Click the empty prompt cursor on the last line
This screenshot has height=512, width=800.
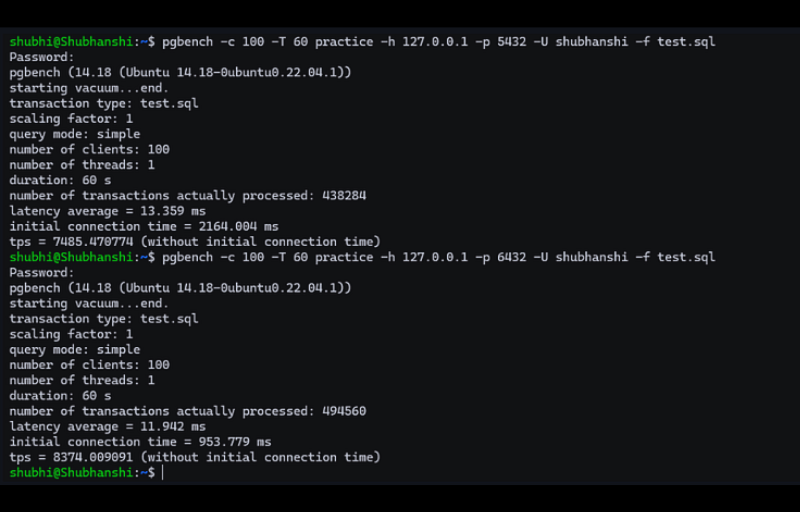pos(162,473)
